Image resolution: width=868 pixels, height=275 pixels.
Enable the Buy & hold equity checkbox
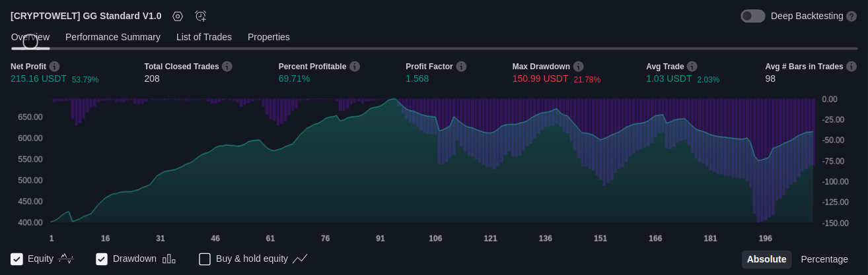(205, 259)
